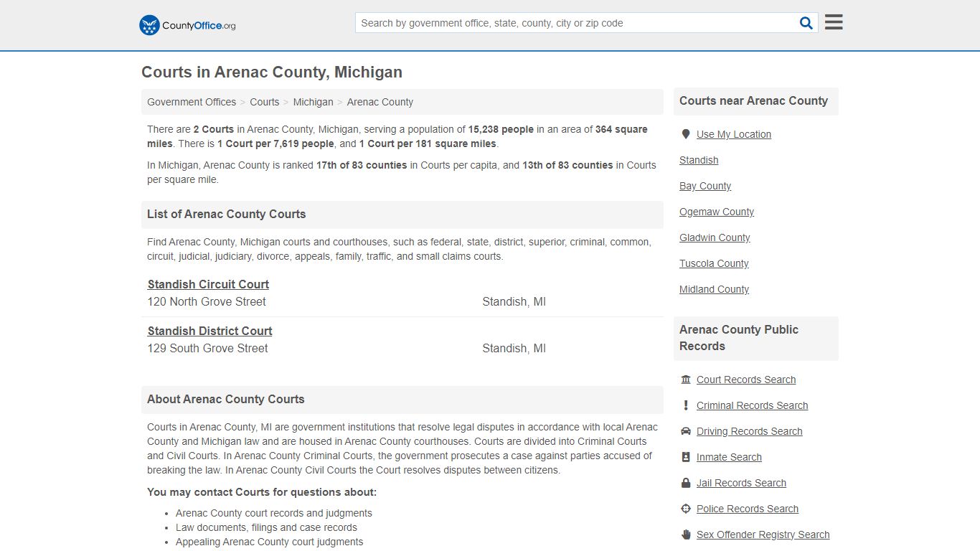The height and width of the screenshot is (551, 980).
Task: Click Standish, MI in District Court row
Action: [514, 349]
